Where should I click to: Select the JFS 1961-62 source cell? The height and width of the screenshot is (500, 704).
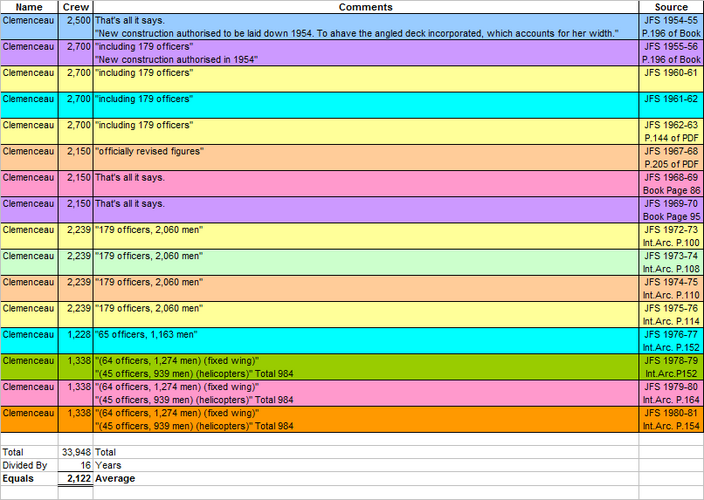point(671,105)
